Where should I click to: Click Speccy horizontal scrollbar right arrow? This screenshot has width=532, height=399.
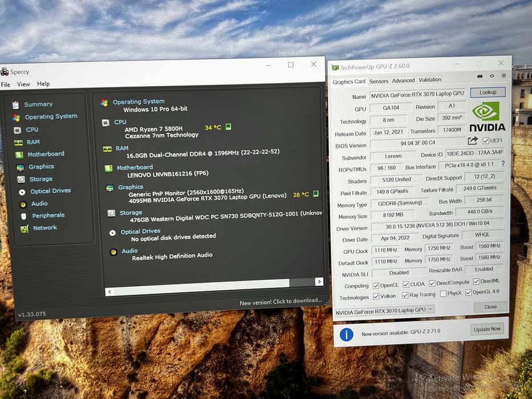tap(319, 282)
